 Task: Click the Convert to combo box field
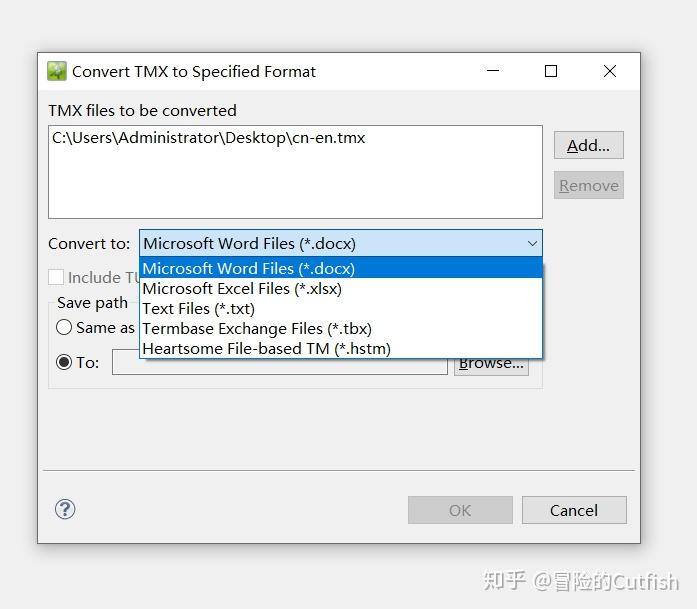[330, 243]
